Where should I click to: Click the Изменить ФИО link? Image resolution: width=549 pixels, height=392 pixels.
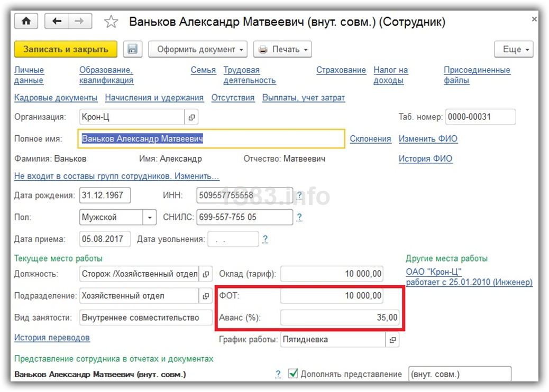point(428,139)
